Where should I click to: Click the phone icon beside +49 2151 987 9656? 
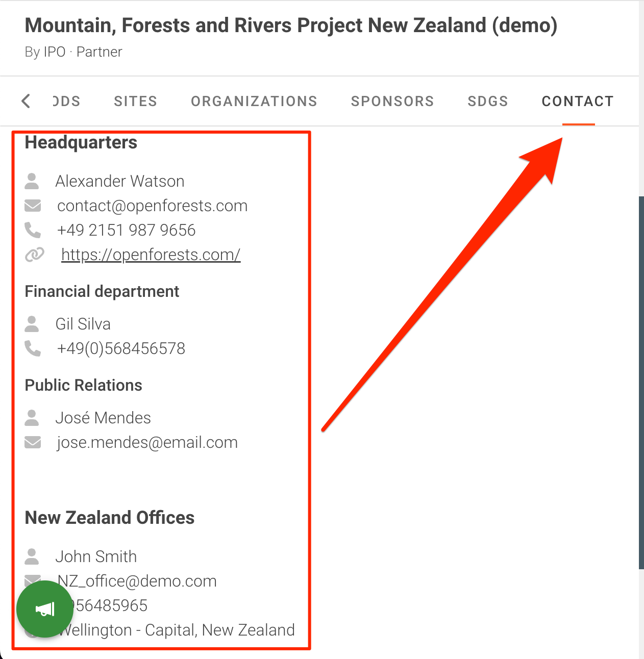click(x=33, y=230)
